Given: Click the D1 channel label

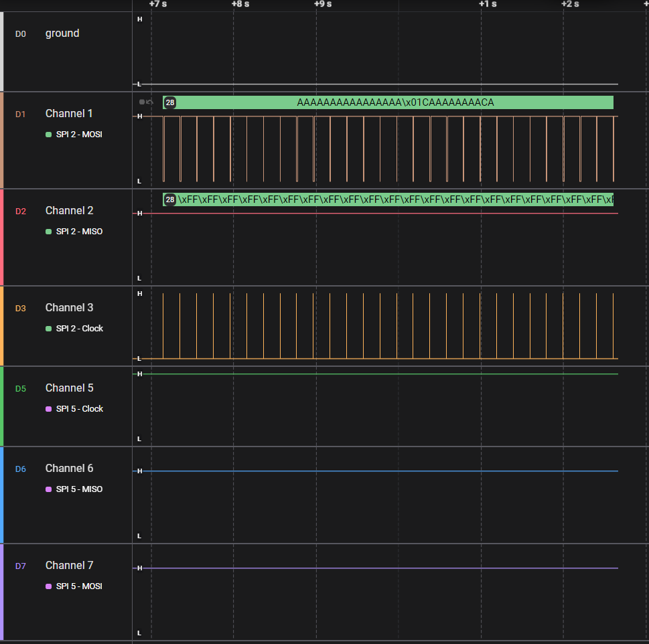Looking at the screenshot, I should click(x=20, y=114).
